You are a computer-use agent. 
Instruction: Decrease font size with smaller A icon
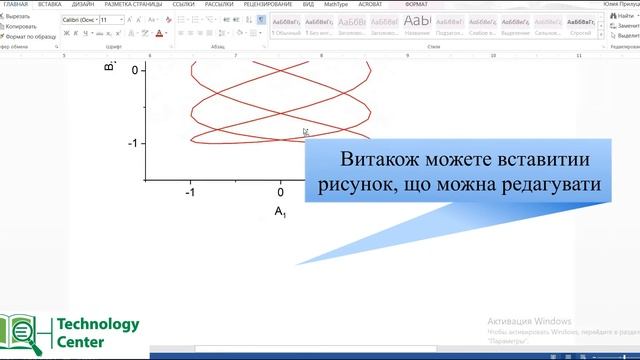pos(139,20)
